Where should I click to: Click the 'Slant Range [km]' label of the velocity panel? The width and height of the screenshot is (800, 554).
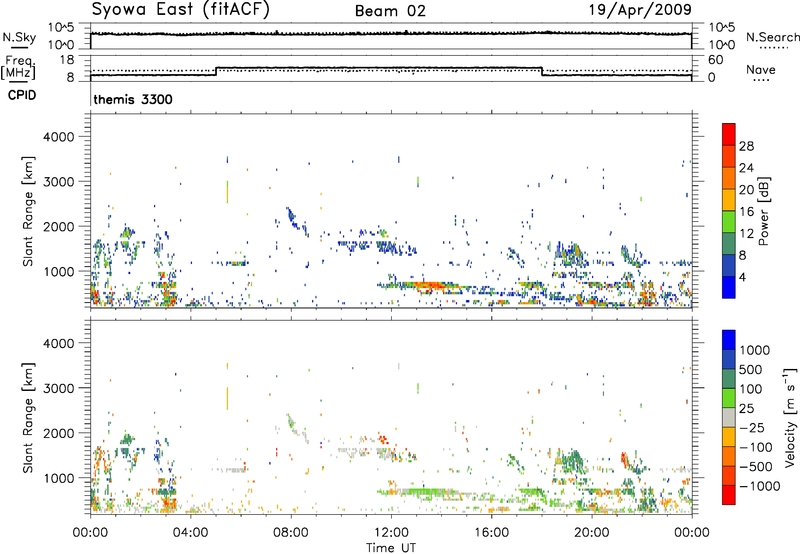[28, 417]
